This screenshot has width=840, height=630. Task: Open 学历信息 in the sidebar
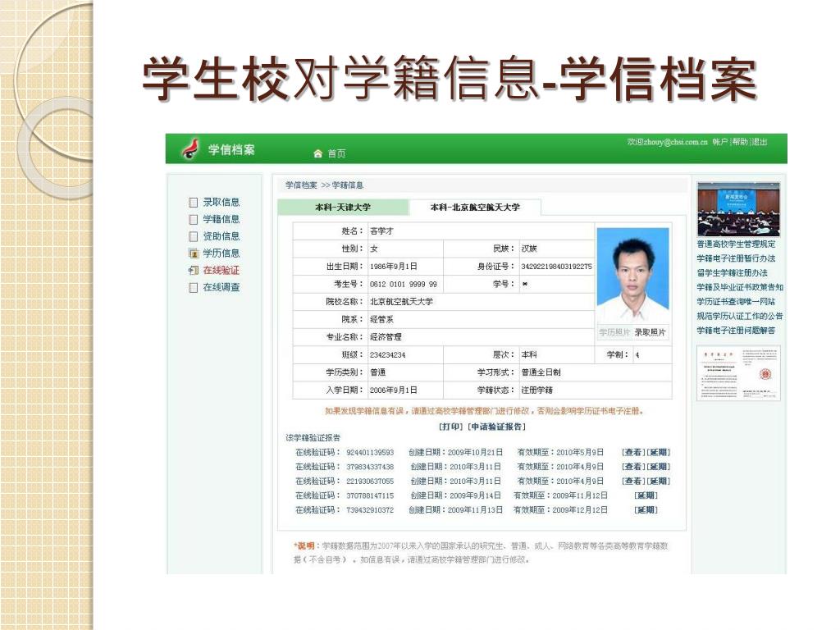click(221, 253)
